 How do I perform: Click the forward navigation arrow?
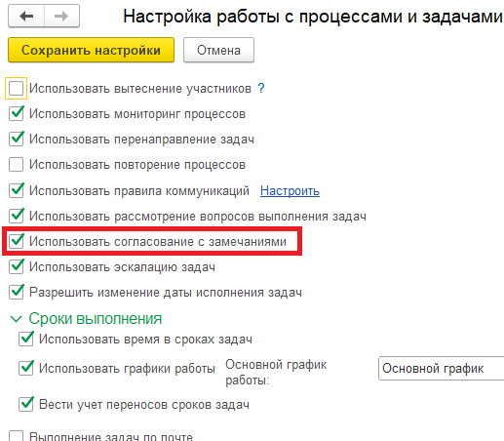61,16
